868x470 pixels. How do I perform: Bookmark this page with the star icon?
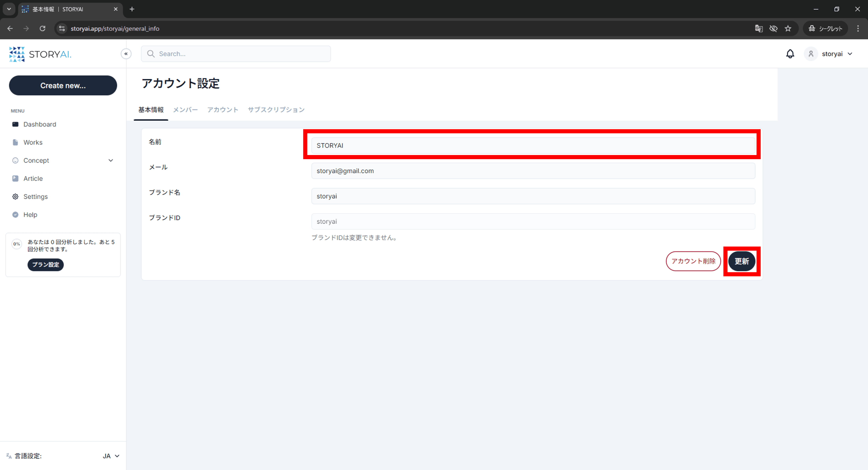coord(788,29)
